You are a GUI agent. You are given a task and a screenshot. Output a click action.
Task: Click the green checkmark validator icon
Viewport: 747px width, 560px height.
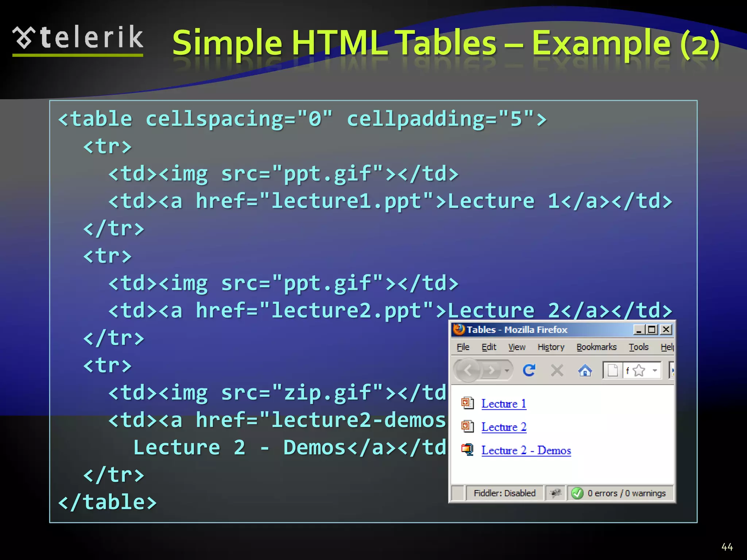[577, 493]
